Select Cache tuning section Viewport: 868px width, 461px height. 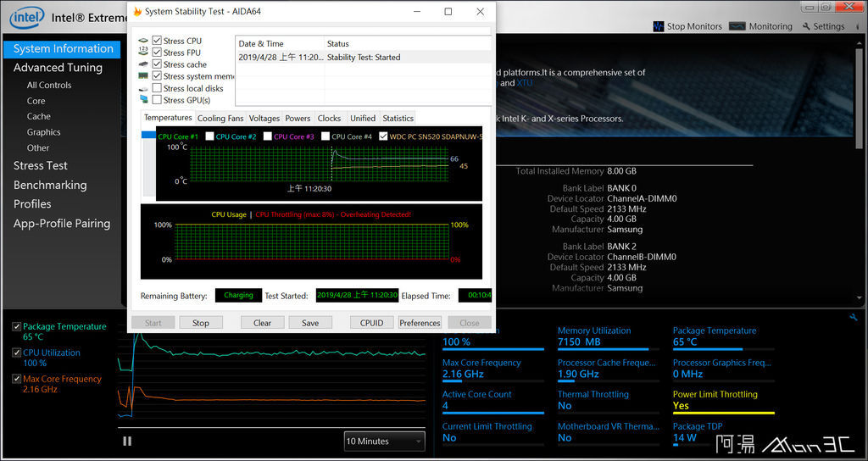(39, 116)
